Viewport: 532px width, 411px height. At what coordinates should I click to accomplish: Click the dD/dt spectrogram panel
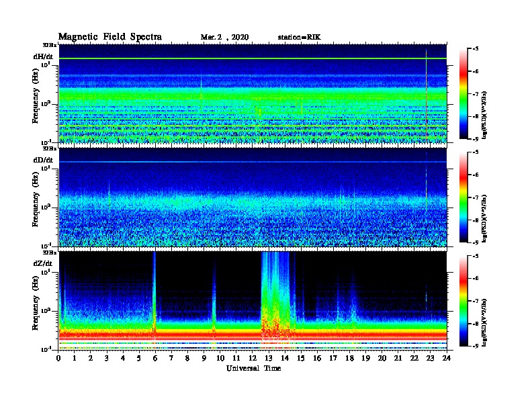coord(253,197)
